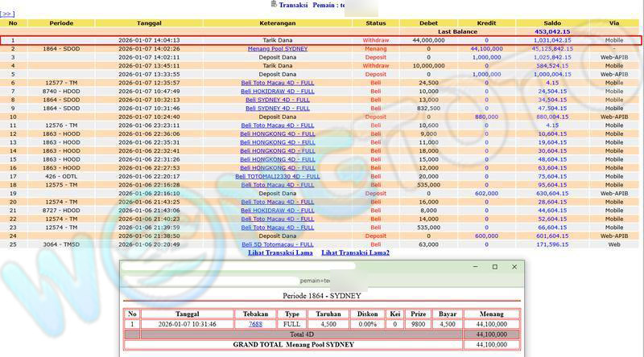Click the 7688 tebakan link in popup
Image resolution: width=644 pixels, height=357 pixels.
[254, 324]
